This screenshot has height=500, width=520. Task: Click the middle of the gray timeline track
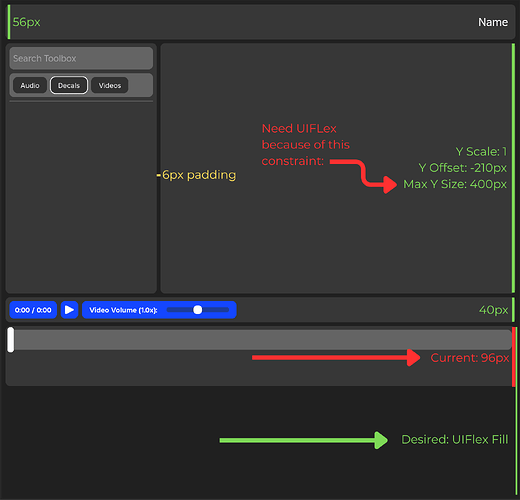pyautogui.click(x=262, y=340)
